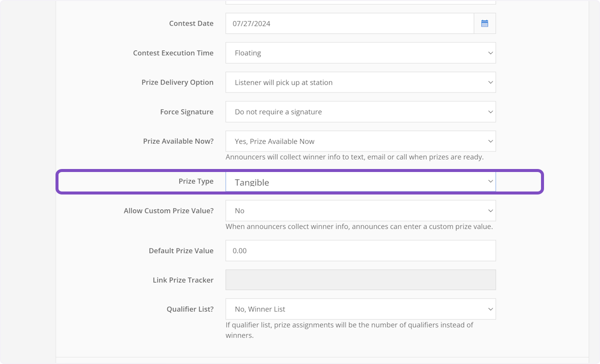Click the 'Prize Delivery Option' label
This screenshot has width=600, height=364.
177,82
